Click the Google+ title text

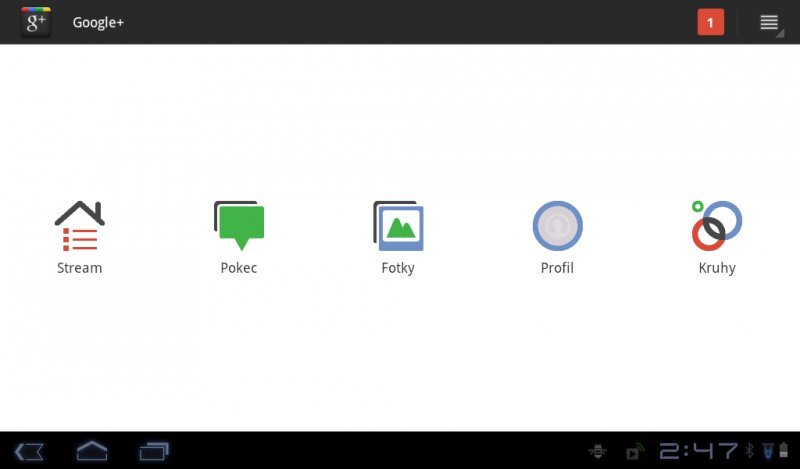(98, 22)
